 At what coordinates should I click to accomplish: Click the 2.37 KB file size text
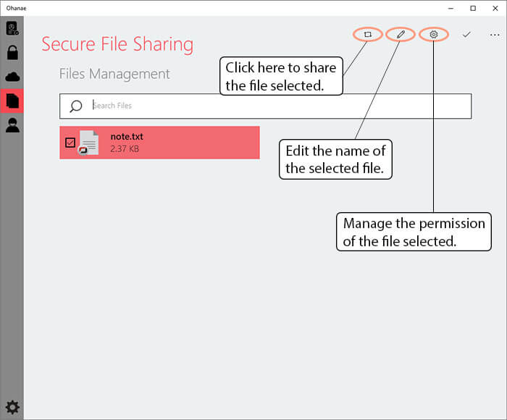pos(125,148)
